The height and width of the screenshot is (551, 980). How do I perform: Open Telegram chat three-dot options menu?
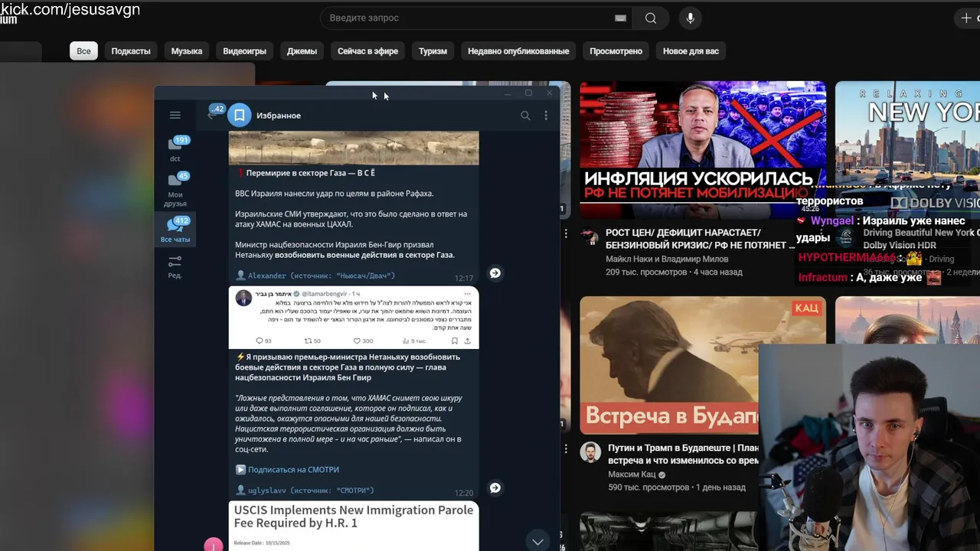[546, 116]
